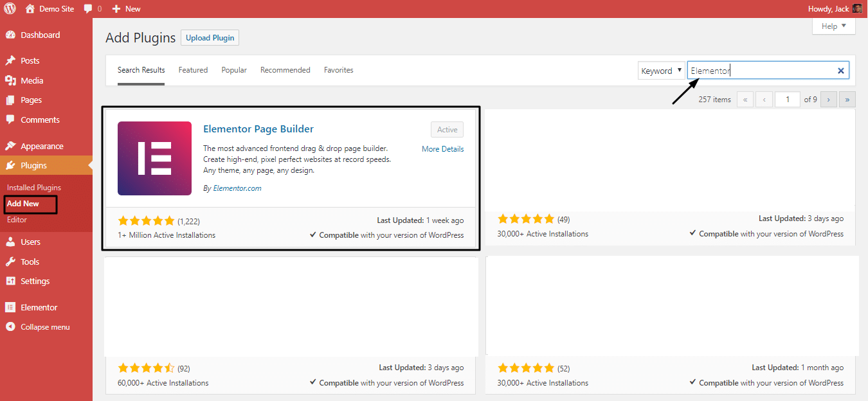This screenshot has width=868, height=401.
Task: Open the Media library menu
Action: point(32,80)
